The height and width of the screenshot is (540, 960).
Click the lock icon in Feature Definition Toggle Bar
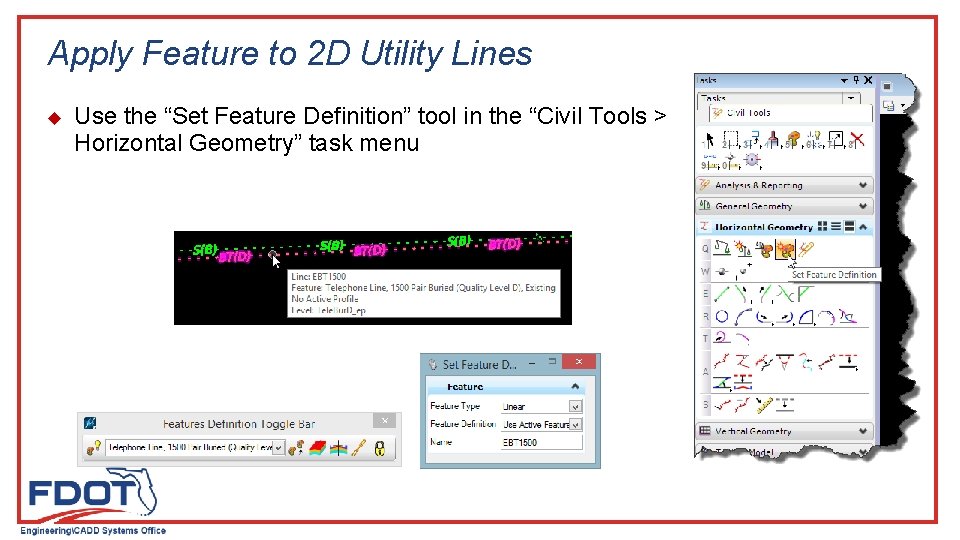(x=380, y=448)
